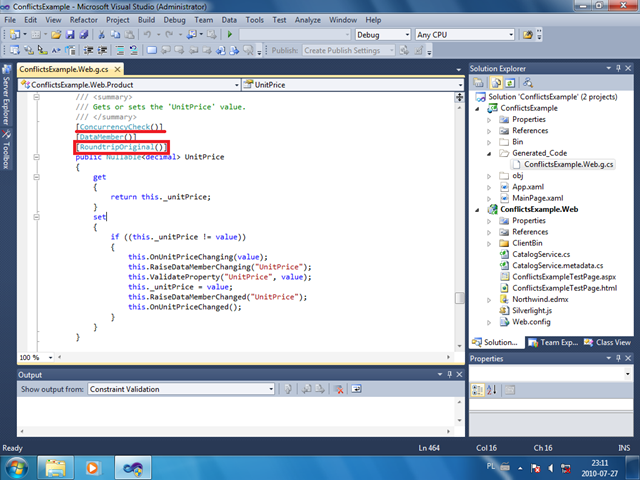Collapse the Generated_Code folder
The height and width of the screenshot is (480, 640).
489,153
